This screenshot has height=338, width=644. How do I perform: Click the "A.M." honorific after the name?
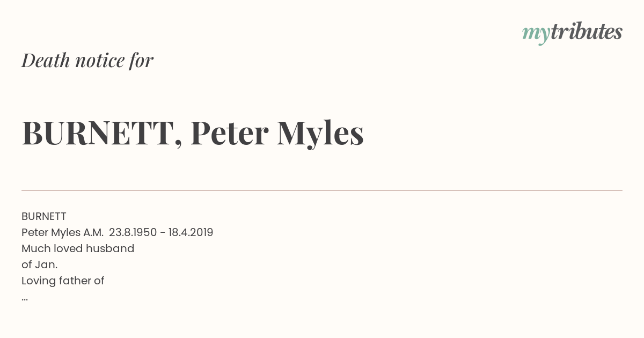click(93, 232)
